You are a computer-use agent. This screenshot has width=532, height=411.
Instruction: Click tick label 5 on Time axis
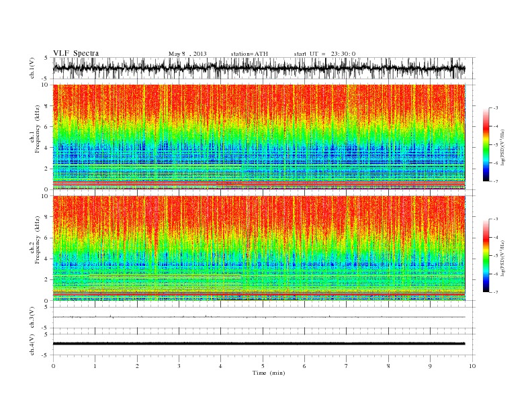[x=263, y=366]
